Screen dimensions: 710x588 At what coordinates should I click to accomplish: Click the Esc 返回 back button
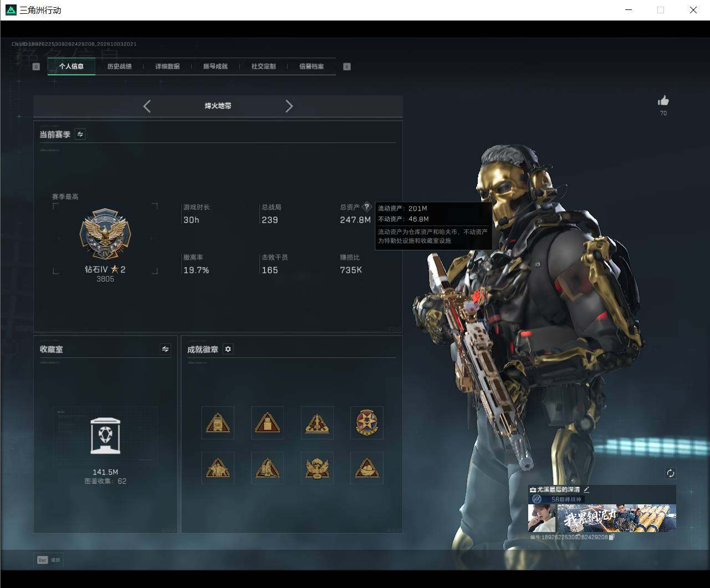point(49,560)
